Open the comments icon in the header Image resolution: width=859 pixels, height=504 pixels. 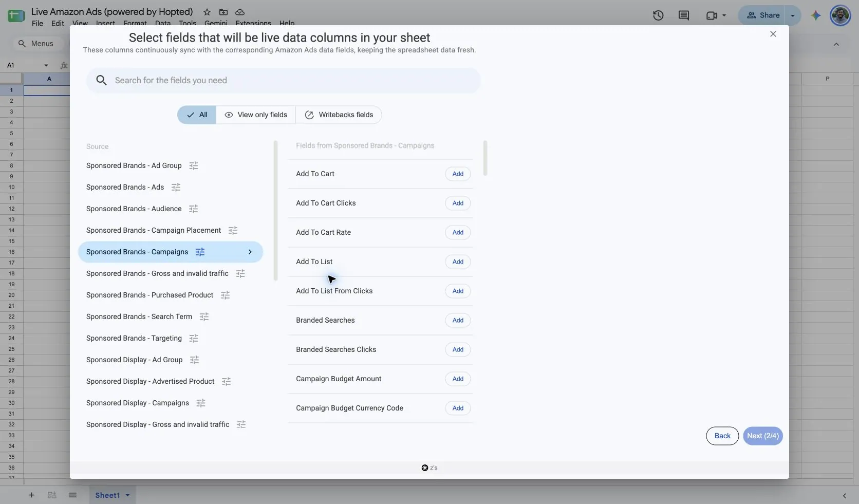[684, 15]
